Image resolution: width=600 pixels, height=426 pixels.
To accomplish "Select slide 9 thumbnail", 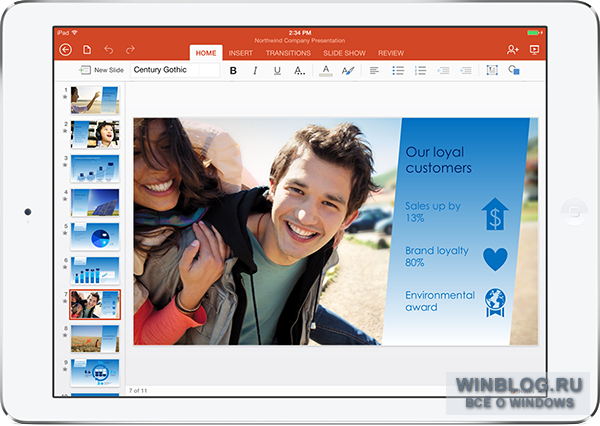I will pyautogui.click(x=95, y=372).
